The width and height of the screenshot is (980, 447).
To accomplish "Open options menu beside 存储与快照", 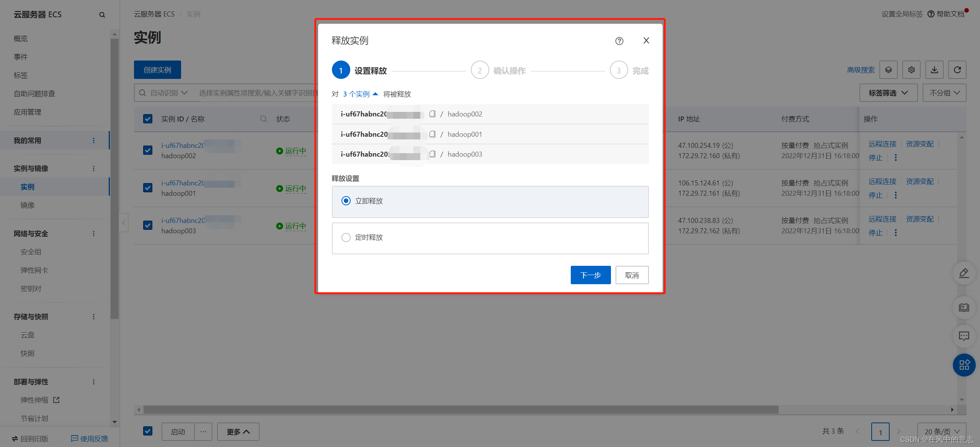I will [x=94, y=317].
